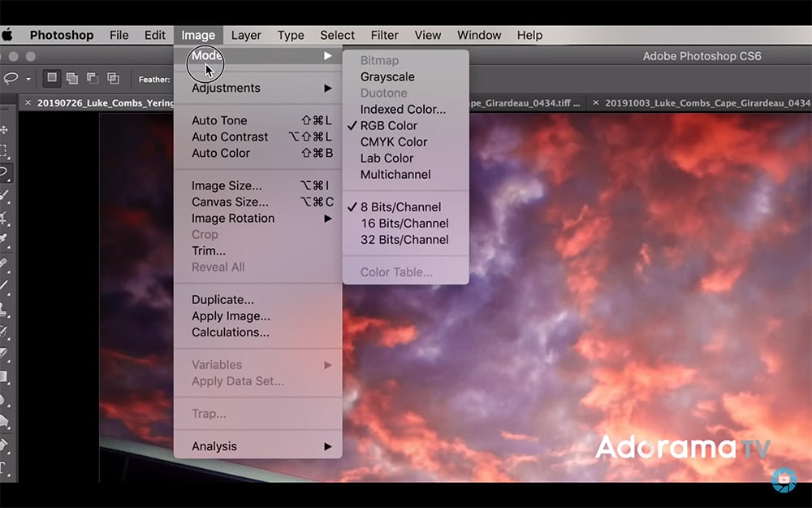Open the Filter menu
The height and width of the screenshot is (508, 812).
pos(384,35)
